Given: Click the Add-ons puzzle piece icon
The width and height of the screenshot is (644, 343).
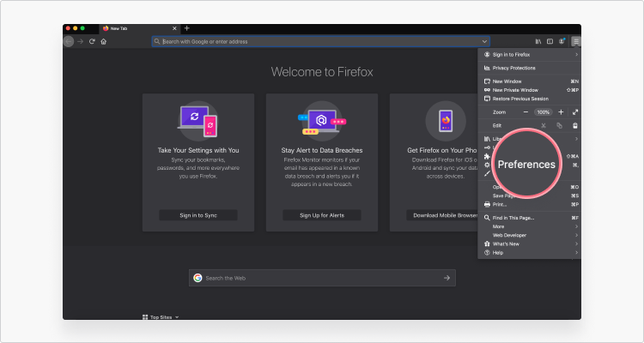Looking at the screenshot, I should point(487,156).
